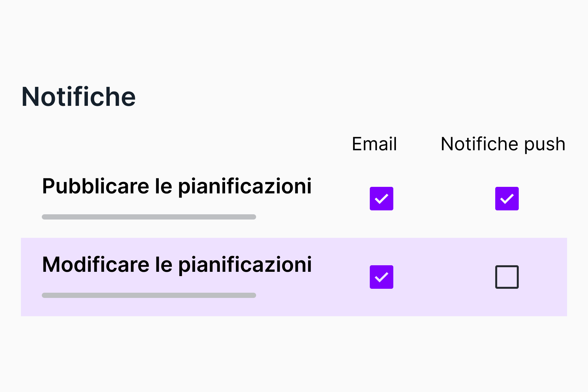Click the purple checkmark under Email, first row
Viewport: 588px width, 392px height.
coord(381,199)
